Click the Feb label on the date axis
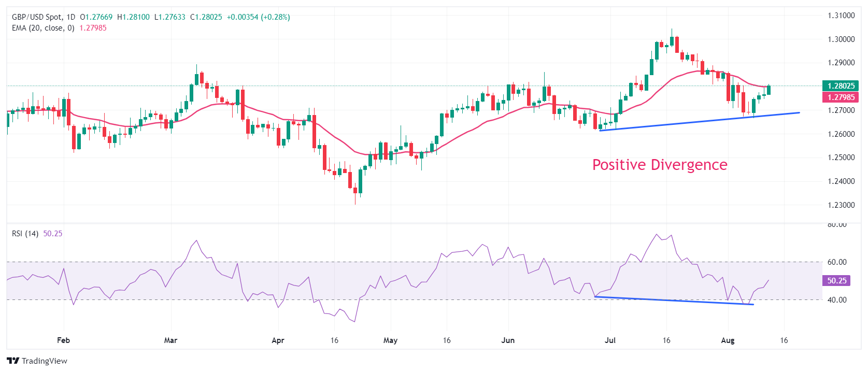Screen dimensions: 868x372 [x=63, y=340]
